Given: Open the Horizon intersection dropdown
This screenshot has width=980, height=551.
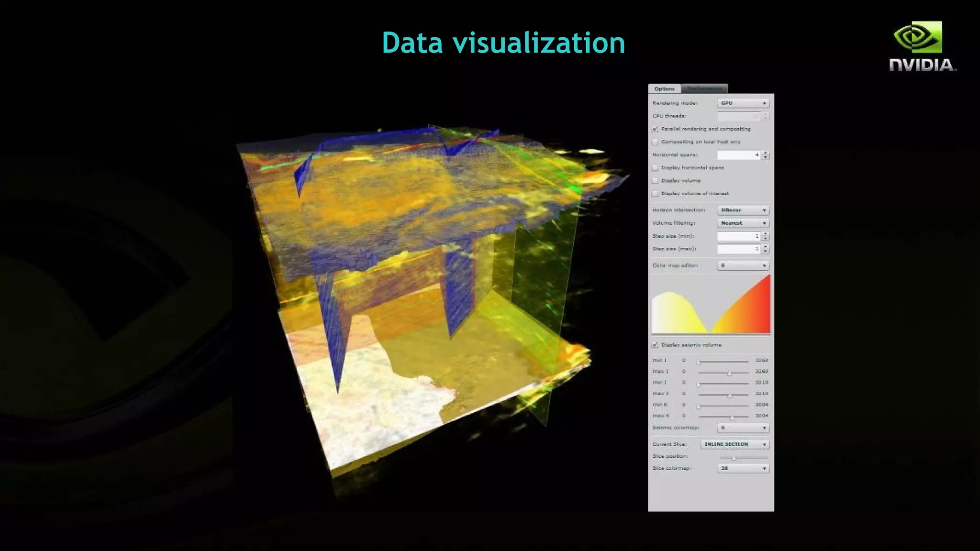Looking at the screenshot, I should (743, 210).
